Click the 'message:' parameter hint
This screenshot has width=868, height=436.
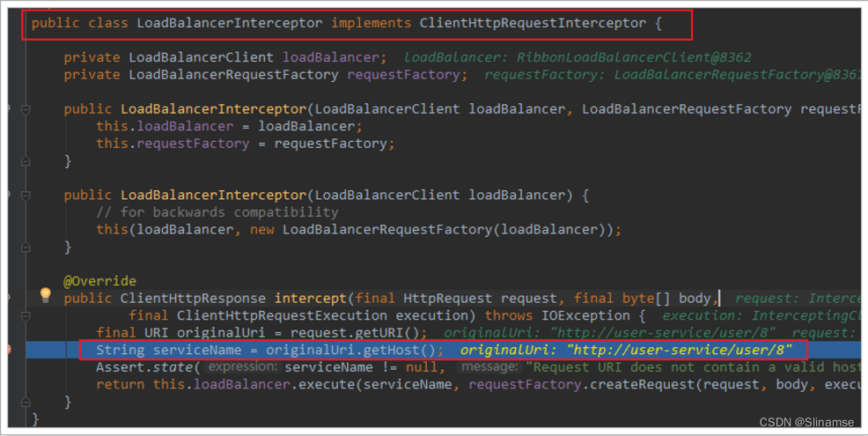point(490,366)
